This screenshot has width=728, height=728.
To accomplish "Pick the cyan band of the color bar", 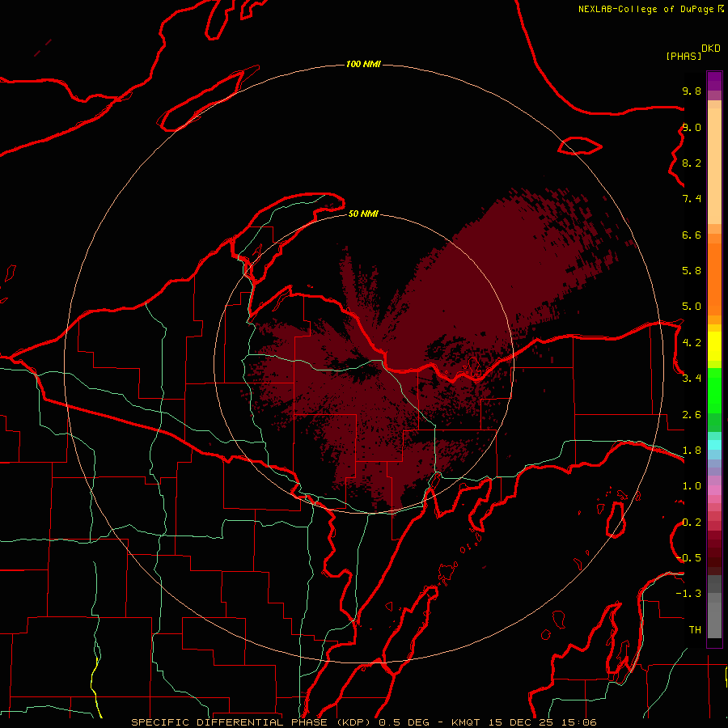I will point(714,445).
